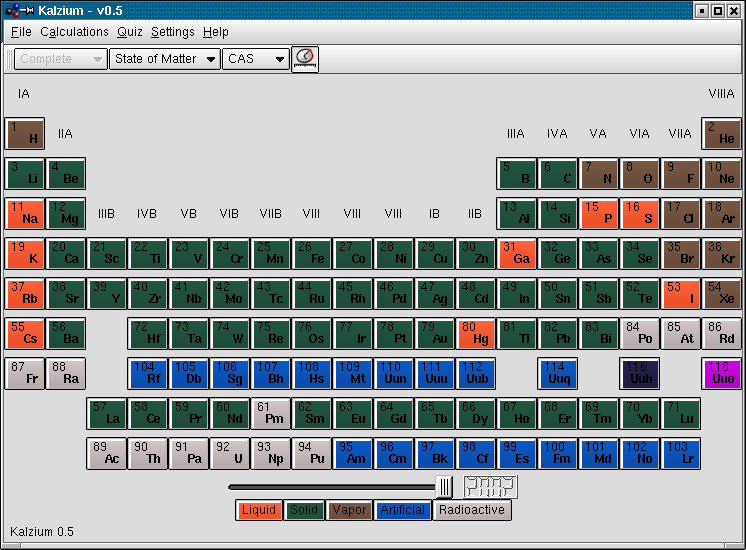Select element 15 Phosphorus (P)
The image size is (746, 550).
(598, 213)
